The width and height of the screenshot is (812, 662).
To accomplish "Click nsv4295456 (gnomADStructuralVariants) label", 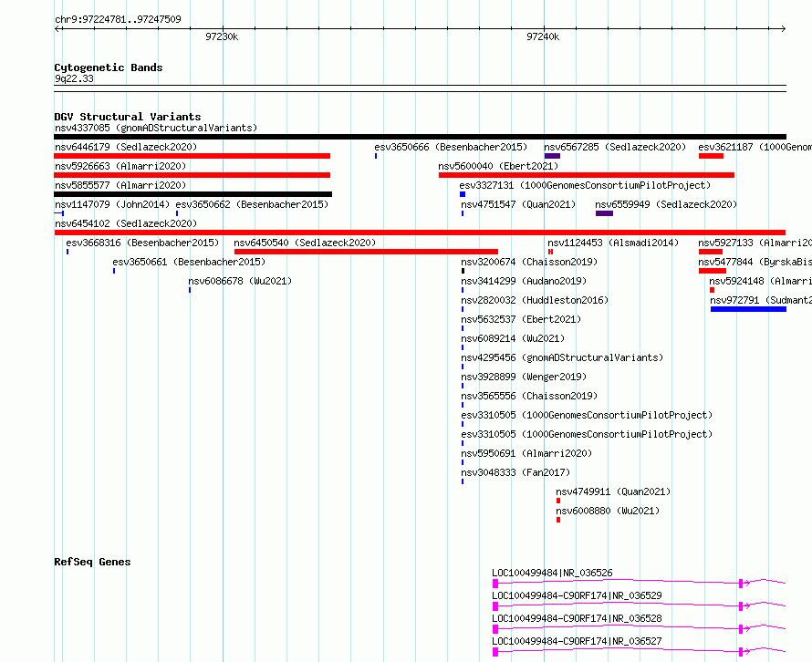I will coord(562,357).
